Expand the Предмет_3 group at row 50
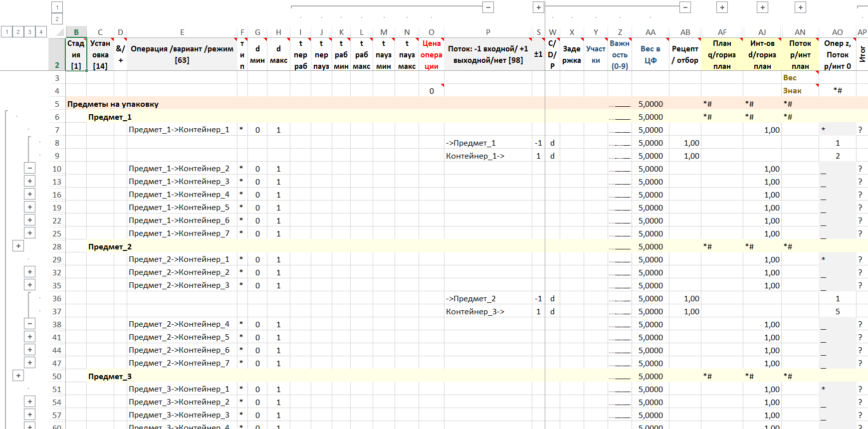The height and width of the screenshot is (429, 868). pos(18,376)
